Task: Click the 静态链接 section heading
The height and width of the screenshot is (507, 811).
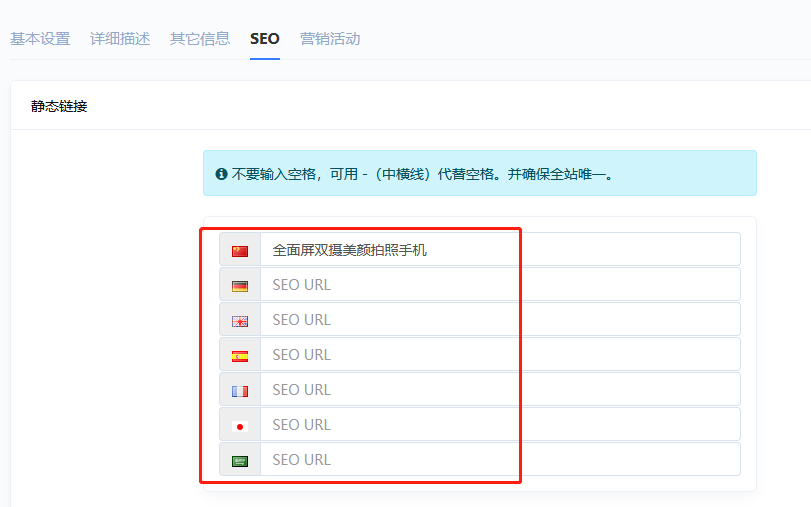Action: 59,107
